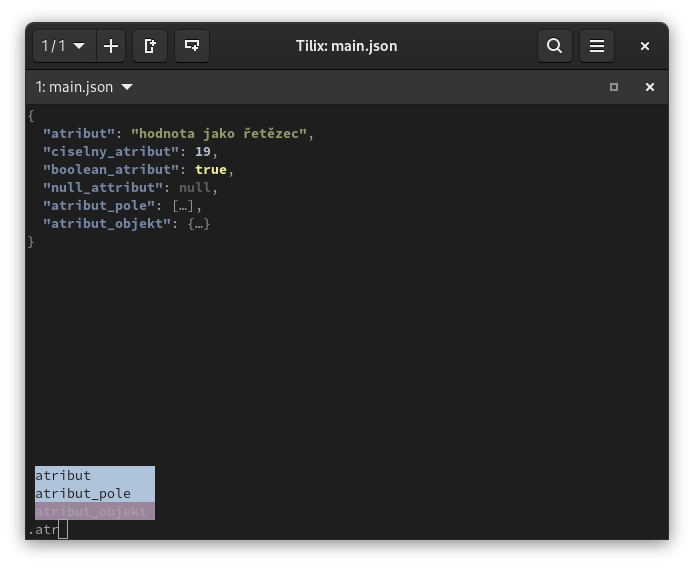Click the 'null' value of null_attribut
The height and width of the screenshot is (568, 694).
click(x=194, y=188)
